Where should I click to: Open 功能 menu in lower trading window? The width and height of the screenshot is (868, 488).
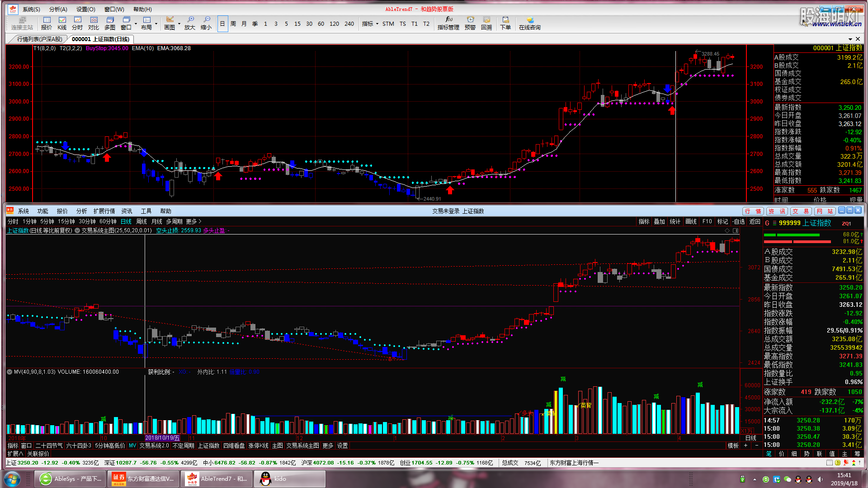43,211
